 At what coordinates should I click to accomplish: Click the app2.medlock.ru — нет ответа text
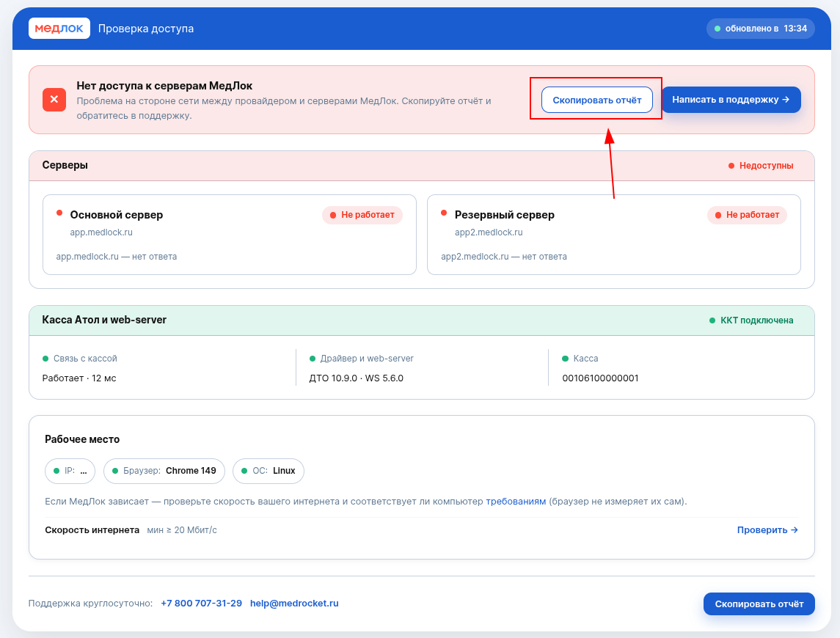pos(503,257)
